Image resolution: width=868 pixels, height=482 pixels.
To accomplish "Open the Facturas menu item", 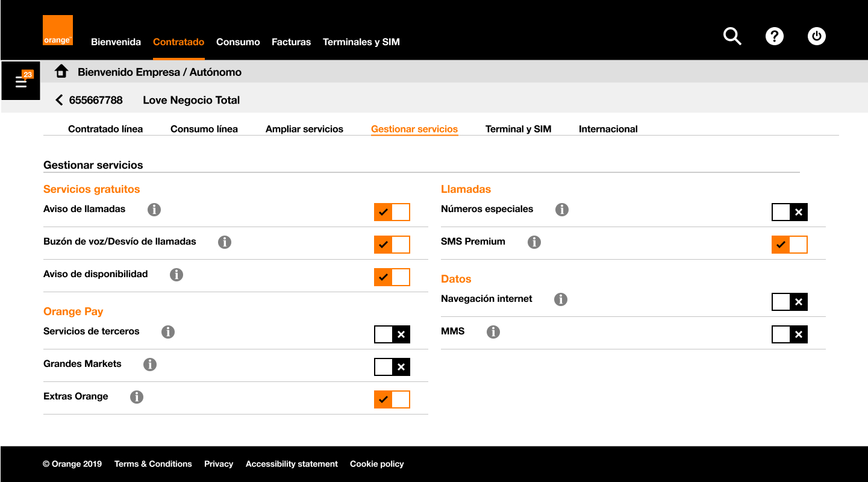I will 291,42.
